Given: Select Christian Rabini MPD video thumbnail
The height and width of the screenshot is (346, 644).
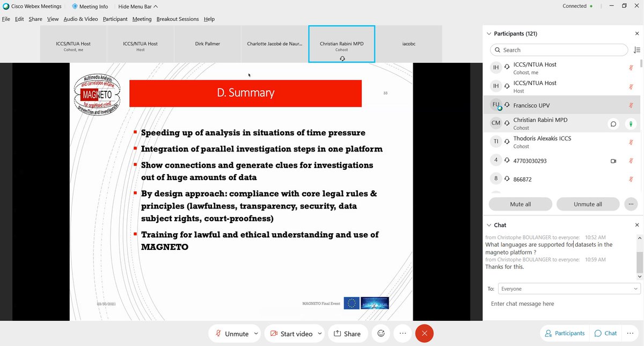Looking at the screenshot, I should click(x=341, y=44).
